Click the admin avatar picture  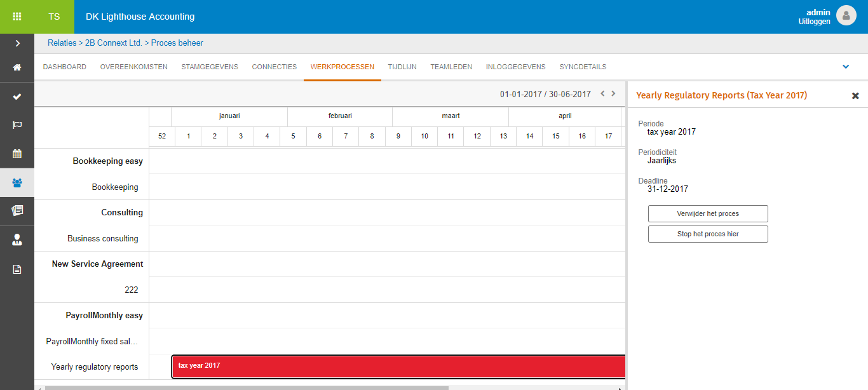pyautogui.click(x=846, y=16)
